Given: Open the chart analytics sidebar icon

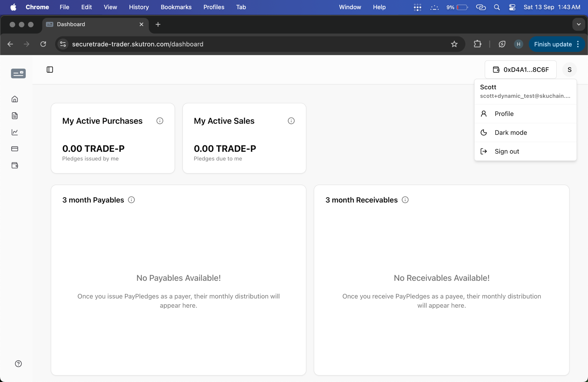Looking at the screenshot, I should tap(15, 132).
